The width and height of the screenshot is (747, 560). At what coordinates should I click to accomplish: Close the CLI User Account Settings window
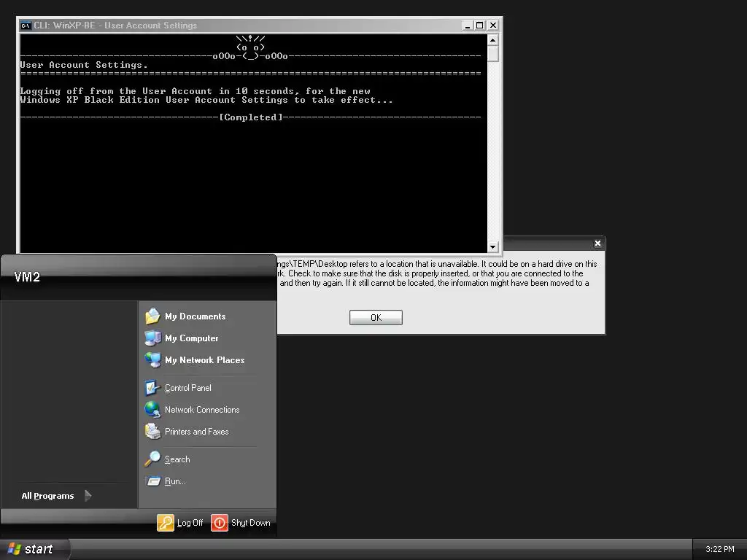(493, 26)
